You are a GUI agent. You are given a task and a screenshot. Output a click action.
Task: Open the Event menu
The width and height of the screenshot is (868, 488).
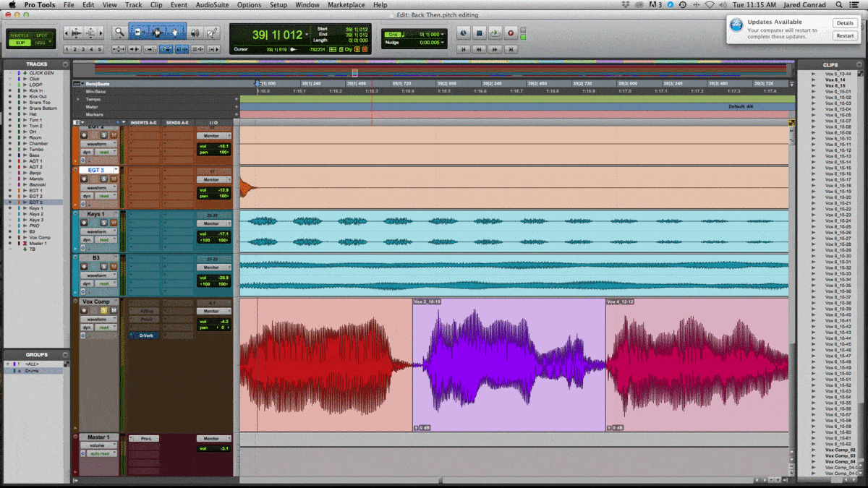click(179, 4)
